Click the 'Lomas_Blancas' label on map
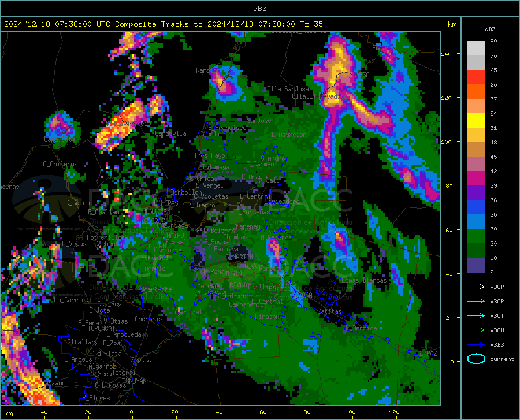Screen dimensions: 520x420 (x=364, y=280)
